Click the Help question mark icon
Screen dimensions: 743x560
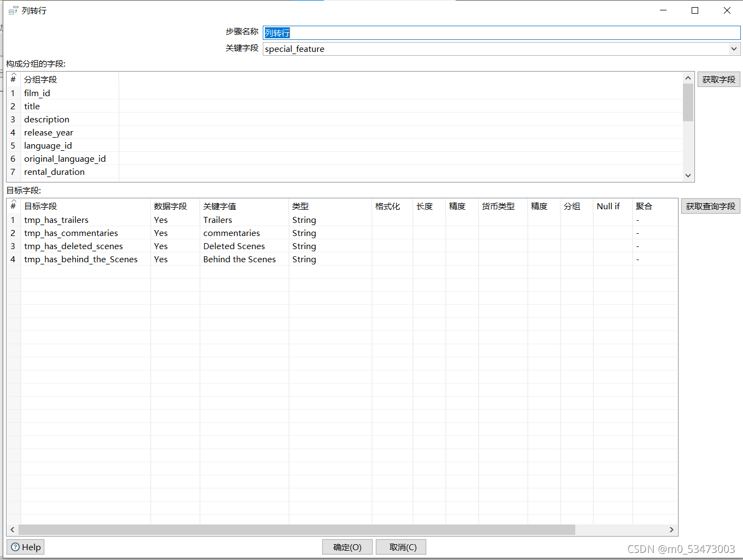15,547
